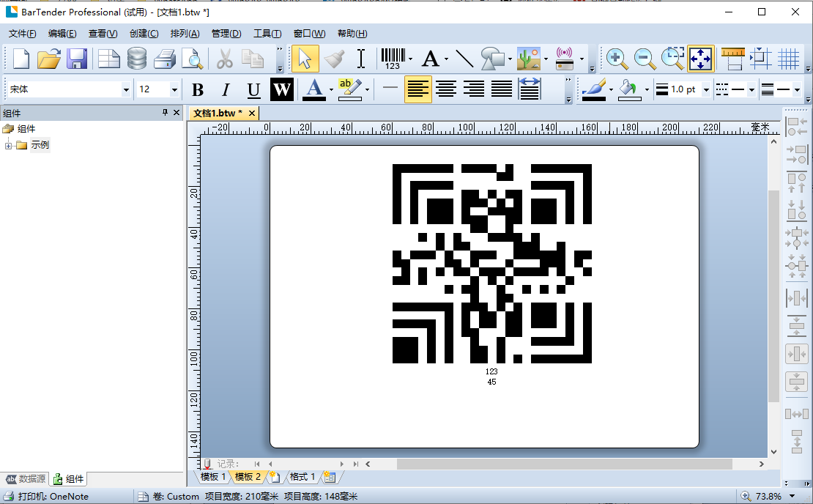Open print preview with the magnifier page icon

[193, 58]
